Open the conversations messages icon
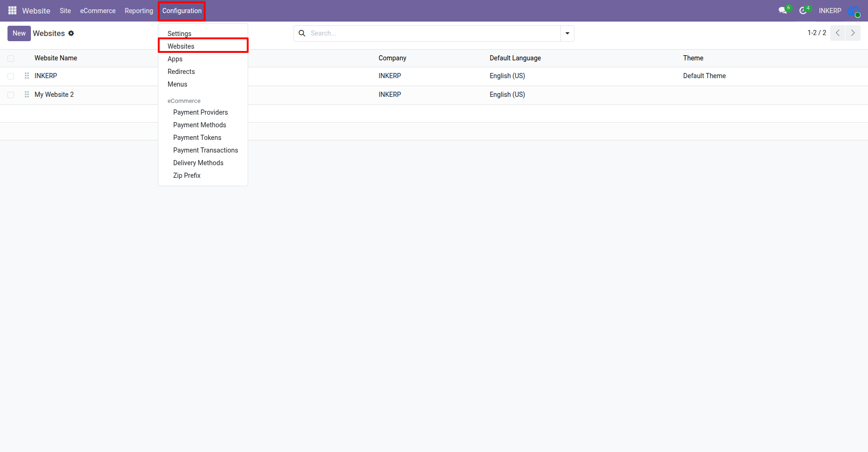868x452 pixels. [x=783, y=10]
